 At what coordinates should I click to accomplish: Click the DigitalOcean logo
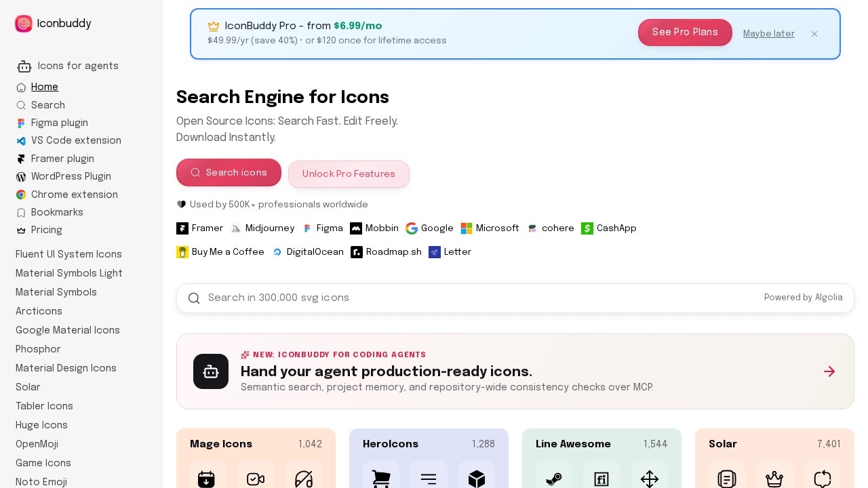click(x=277, y=252)
